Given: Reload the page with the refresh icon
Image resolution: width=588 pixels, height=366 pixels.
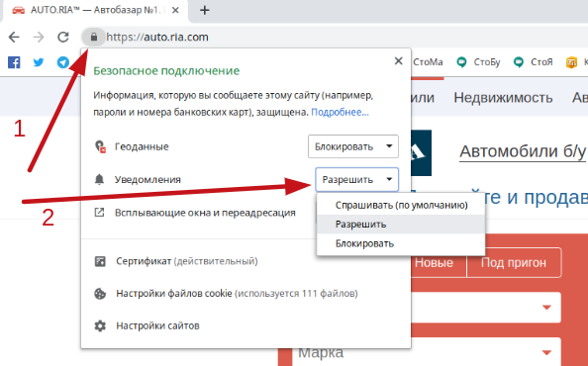Looking at the screenshot, I should (x=63, y=37).
